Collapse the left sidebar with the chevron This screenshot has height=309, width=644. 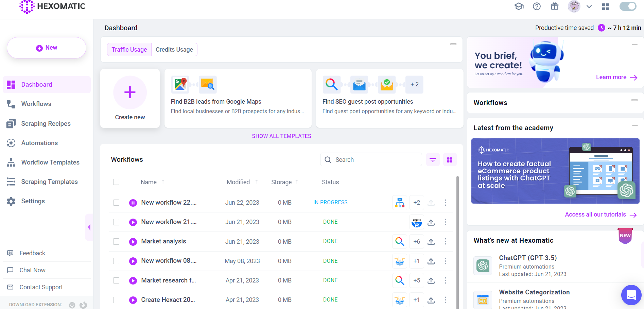89,227
